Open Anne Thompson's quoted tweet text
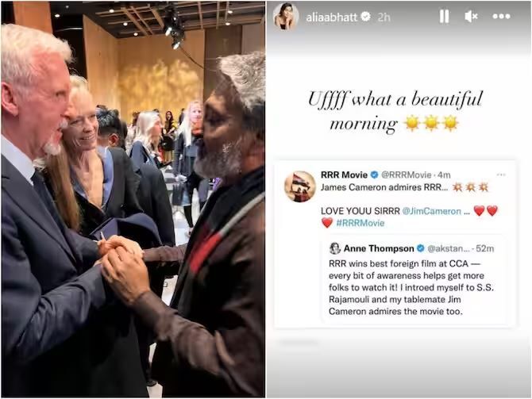532x399 pixels. [411, 287]
